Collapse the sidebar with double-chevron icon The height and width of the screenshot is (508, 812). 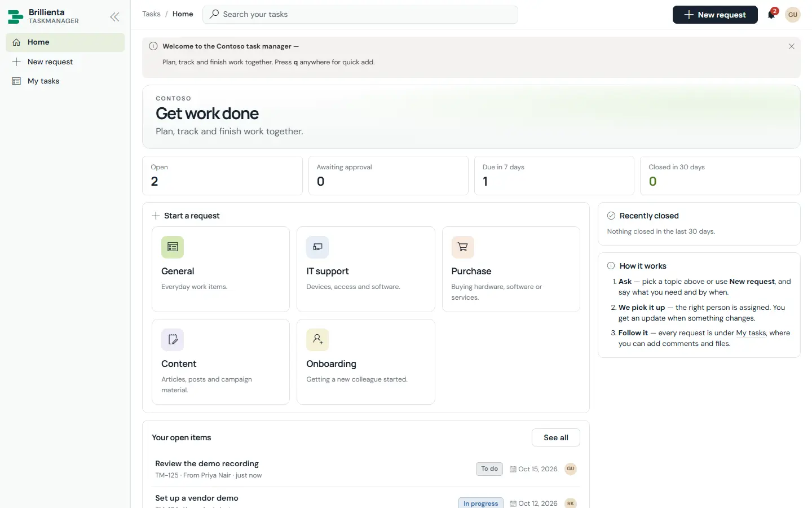[x=114, y=17]
